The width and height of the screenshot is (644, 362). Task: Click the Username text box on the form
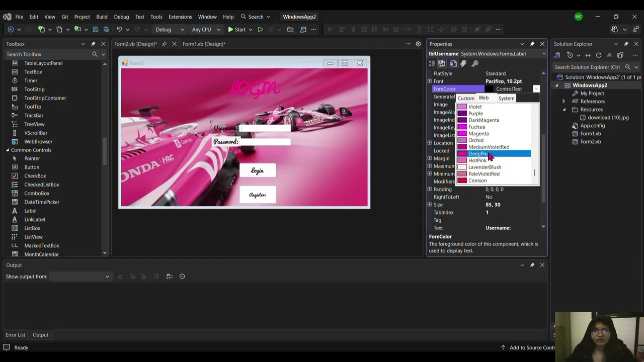click(x=265, y=128)
